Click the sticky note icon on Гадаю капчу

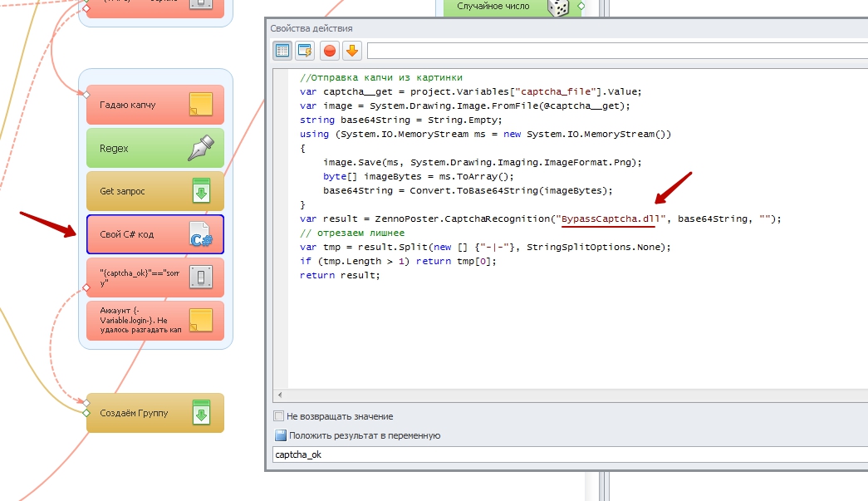200,105
